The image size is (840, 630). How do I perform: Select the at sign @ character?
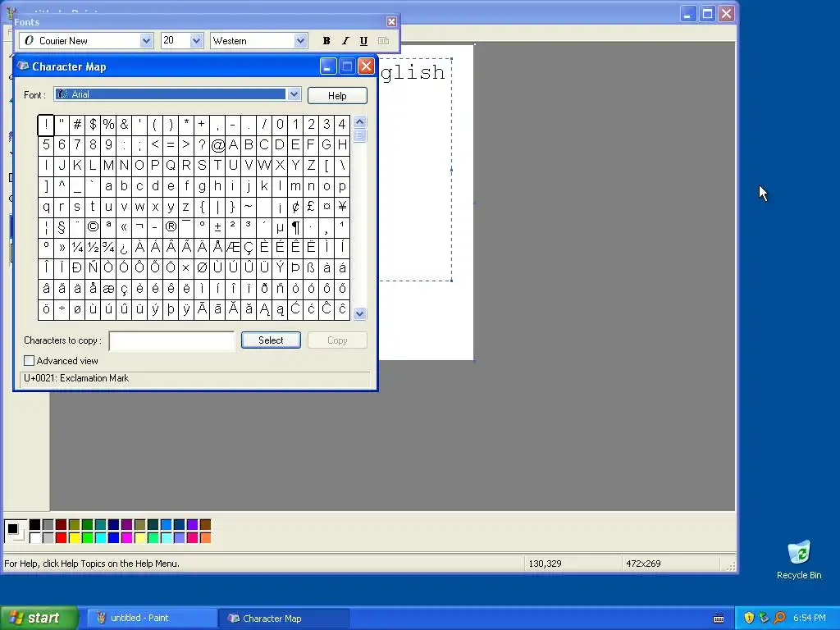pyautogui.click(x=217, y=145)
